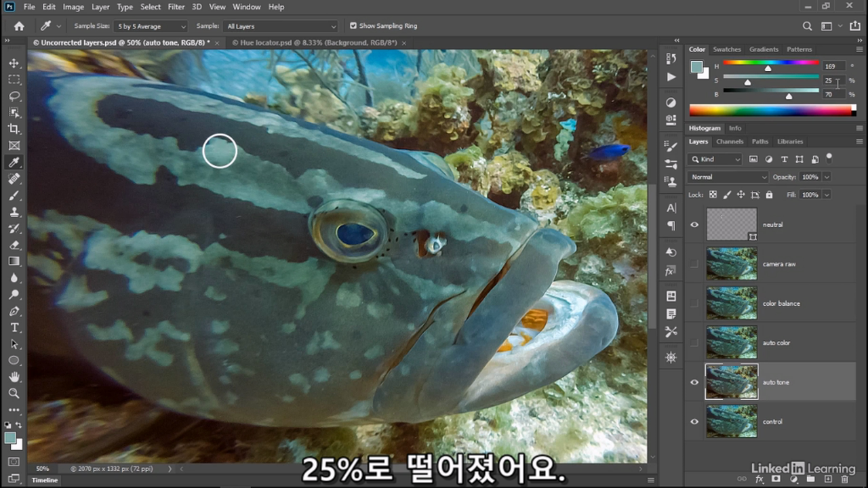Select the Eyedropper tool in toolbox

[x=14, y=162]
